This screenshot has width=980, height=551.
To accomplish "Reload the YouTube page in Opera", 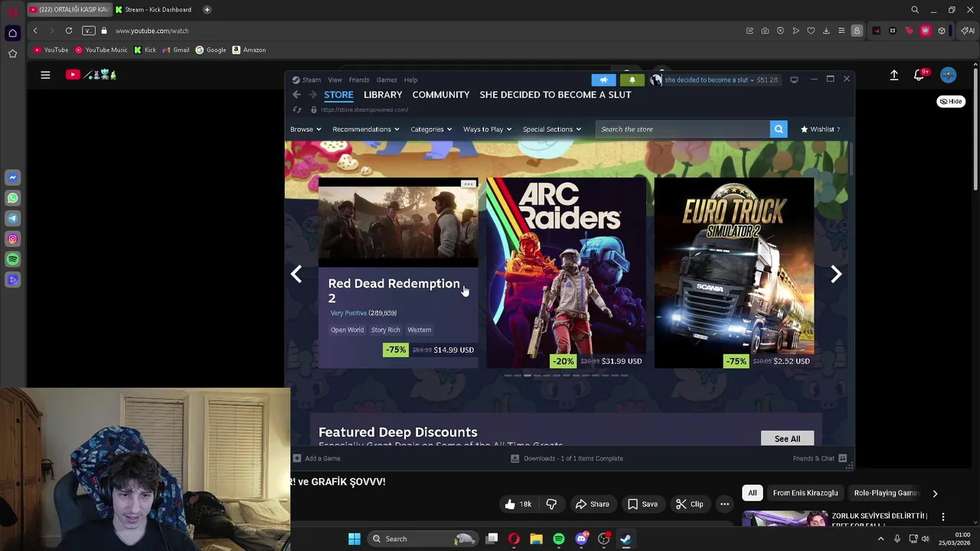I will pyautogui.click(x=69, y=31).
